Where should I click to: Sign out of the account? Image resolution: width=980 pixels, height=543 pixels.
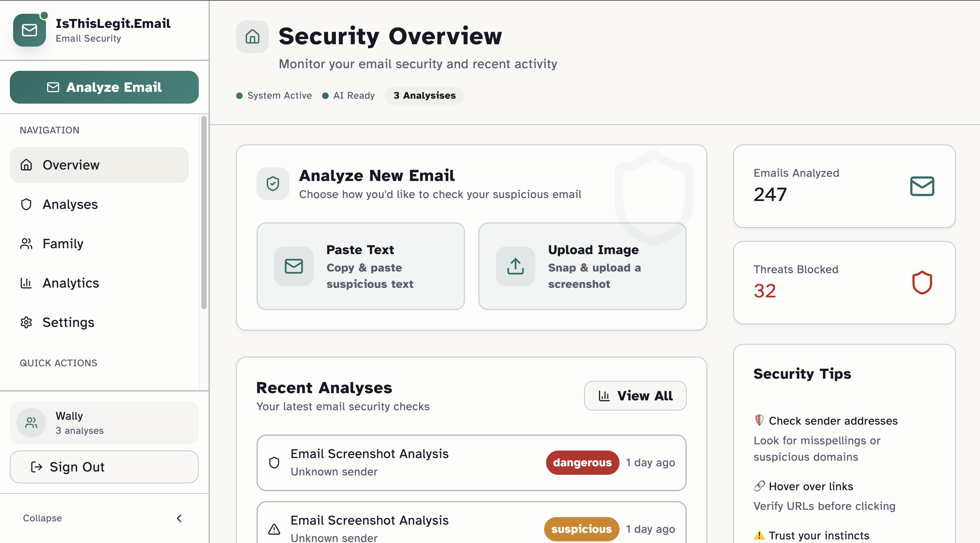tap(104, 467)
